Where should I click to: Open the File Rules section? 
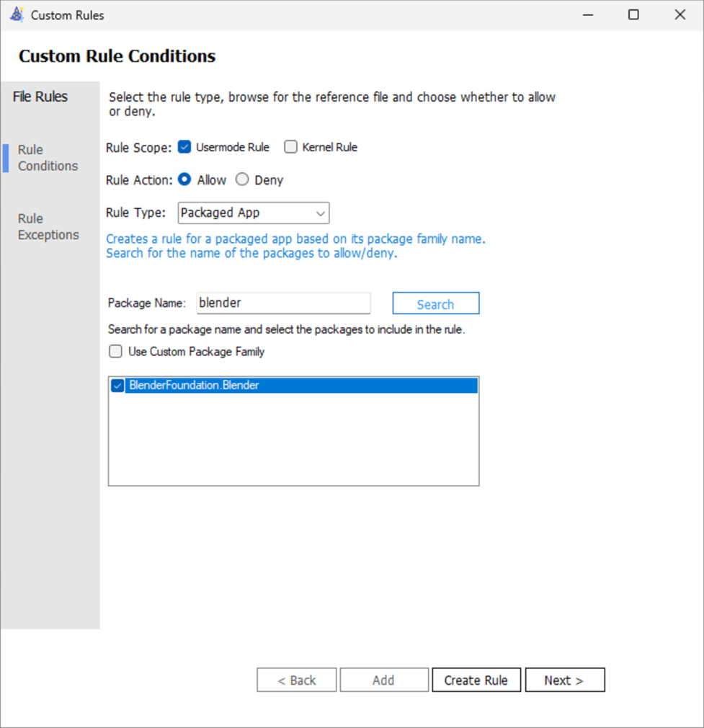40,97
